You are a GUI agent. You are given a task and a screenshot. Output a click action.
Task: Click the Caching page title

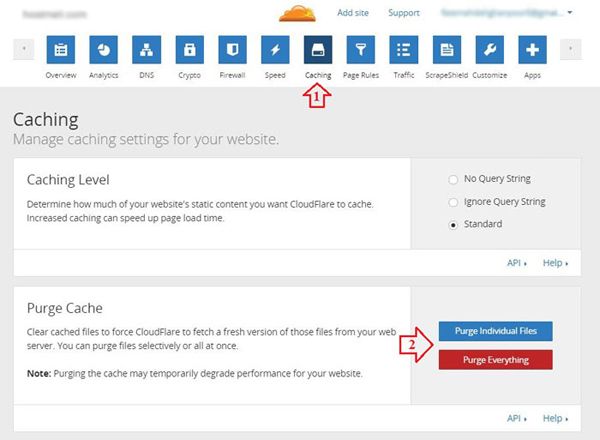click(x=46, y=120)
